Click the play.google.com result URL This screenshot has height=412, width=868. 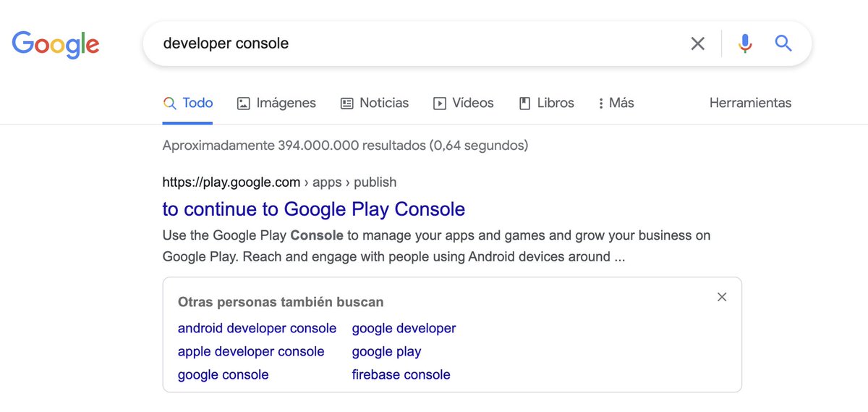[x=279, y=182]
